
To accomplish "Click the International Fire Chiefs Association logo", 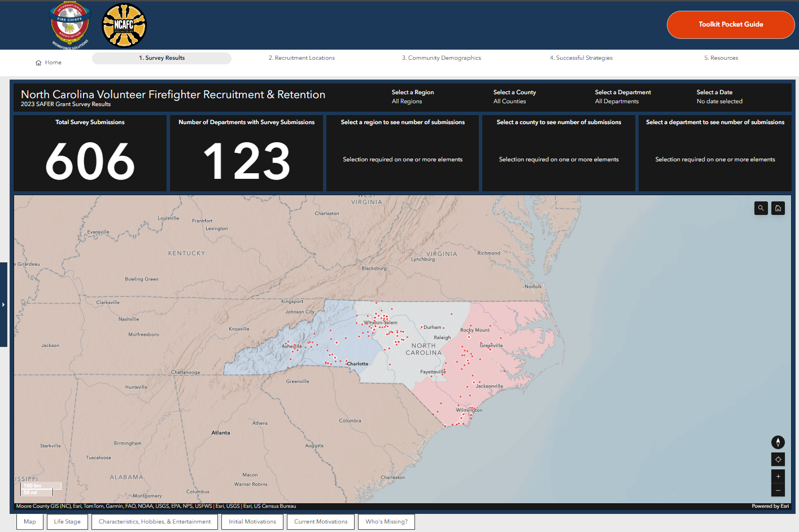I will [x=69, y=25].
